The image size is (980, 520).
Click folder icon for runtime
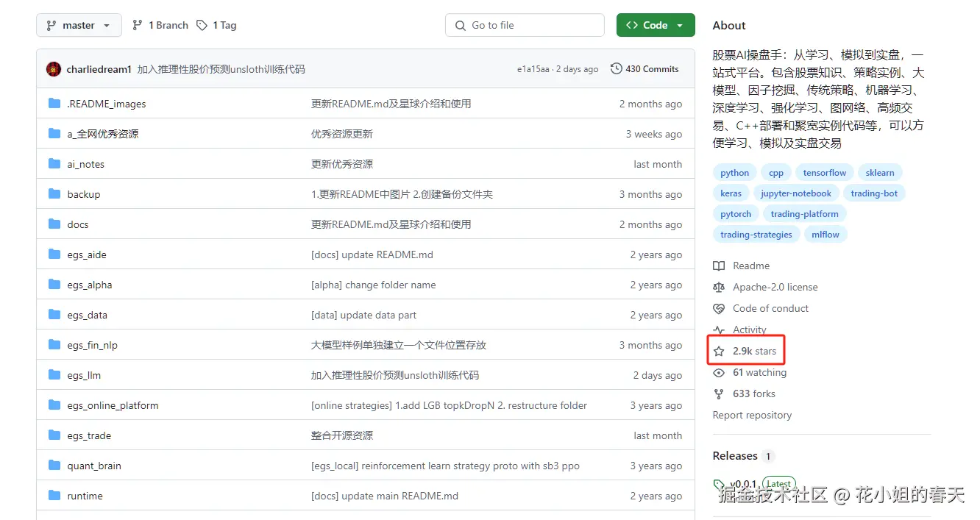click(54, 496)
